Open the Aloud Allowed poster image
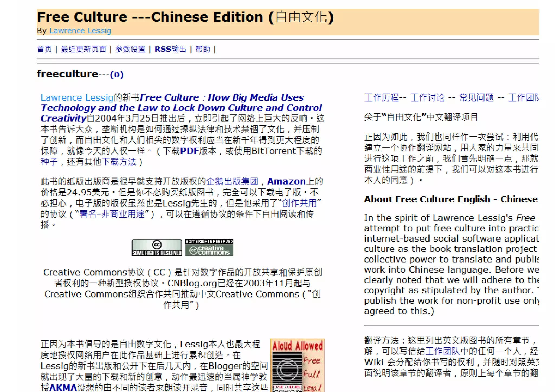This screenshot has width=555, height=392. click(x=297, y=365)
